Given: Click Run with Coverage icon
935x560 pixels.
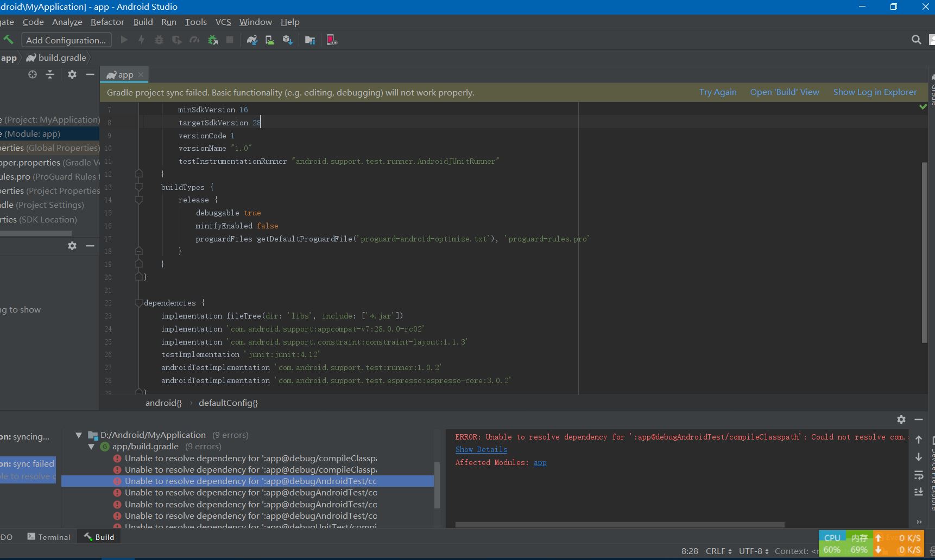Looking at the screenshot, I should pyautogui.click(x=176, y=40).
